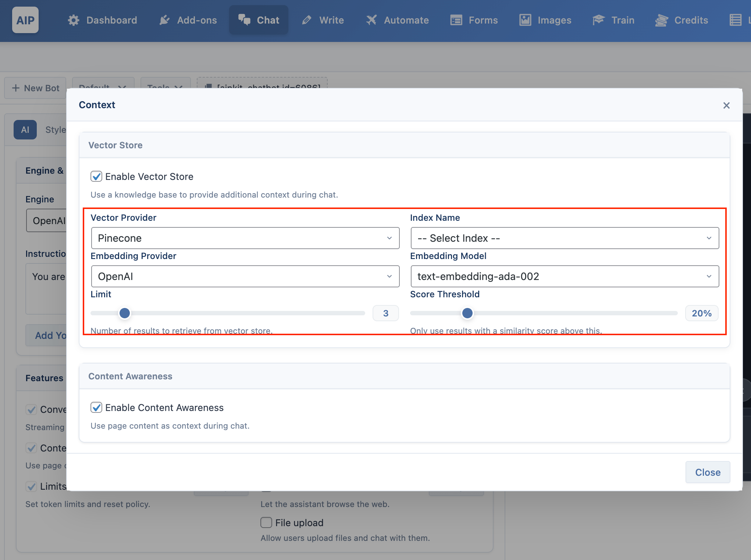Click the Instructions text area
Viewport: 751px width, 560px height.
46,289
